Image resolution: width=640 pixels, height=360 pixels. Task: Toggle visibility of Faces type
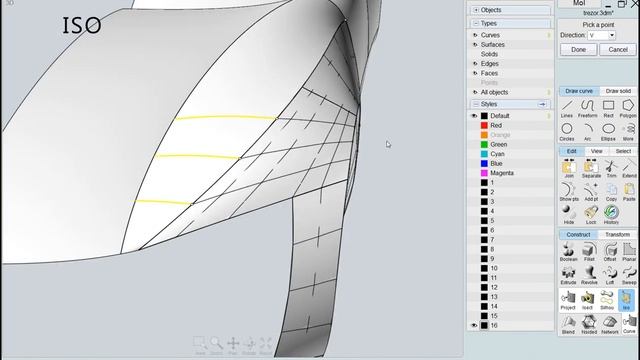click(x=475, y=73)
